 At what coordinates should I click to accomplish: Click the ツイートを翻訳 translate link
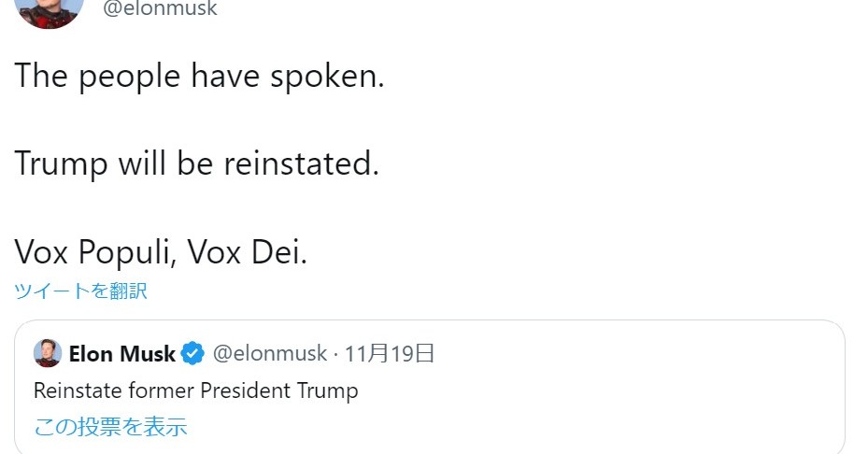[81, 291]
